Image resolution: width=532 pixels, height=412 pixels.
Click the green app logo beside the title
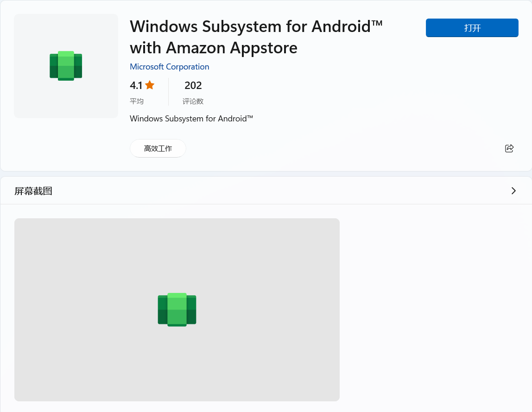pos(66,66)
